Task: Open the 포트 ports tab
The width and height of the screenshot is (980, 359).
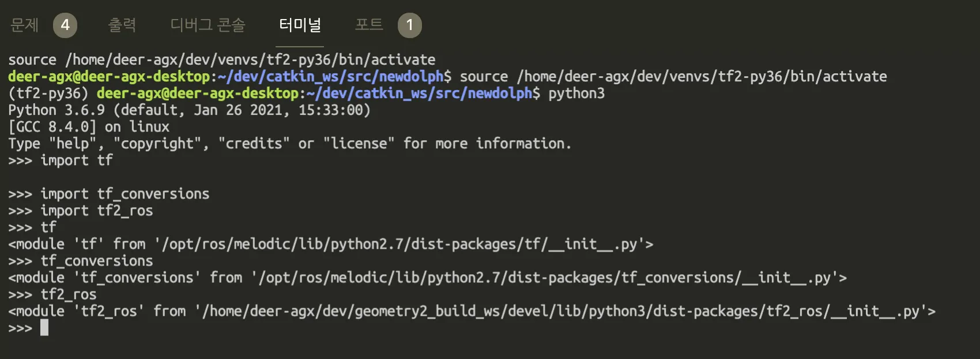Action: tap(369, 25)
